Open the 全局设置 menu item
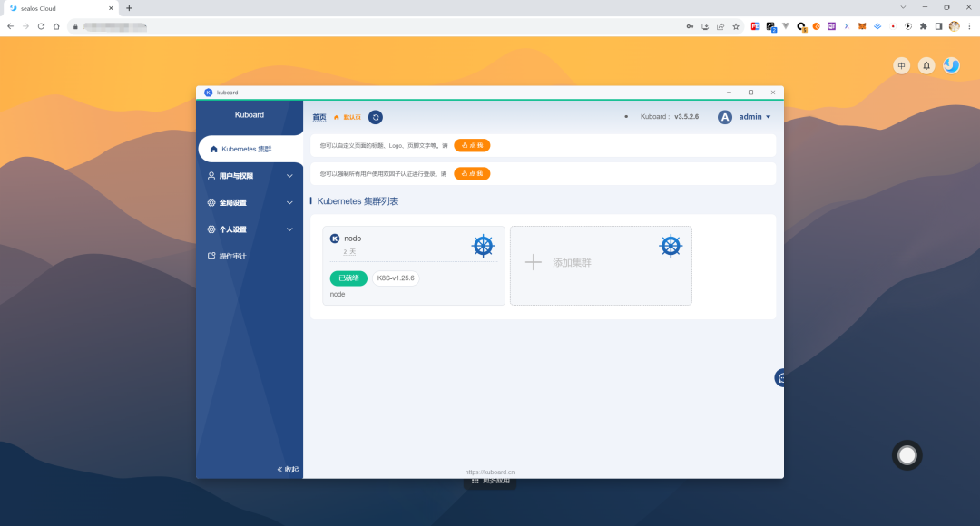This screenshot has height=526, width=980. click(x=250, y=203)
